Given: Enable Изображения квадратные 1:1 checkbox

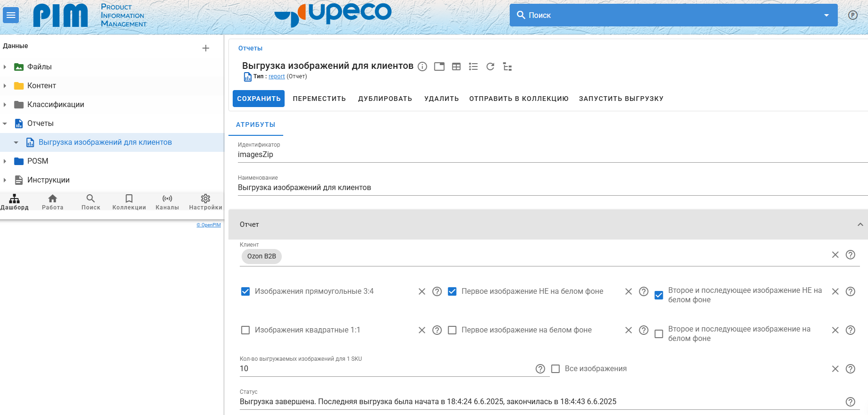Looking at the screenshot, I should [245, 330].
